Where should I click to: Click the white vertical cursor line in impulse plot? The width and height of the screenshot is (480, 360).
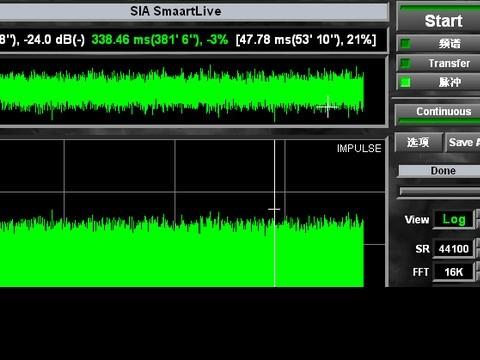[275, 213]
